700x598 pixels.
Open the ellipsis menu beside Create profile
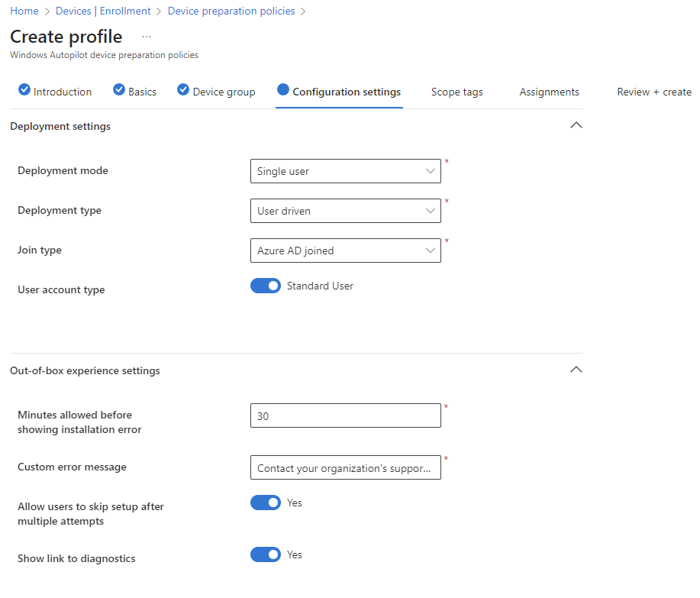[x=147, y=37]
